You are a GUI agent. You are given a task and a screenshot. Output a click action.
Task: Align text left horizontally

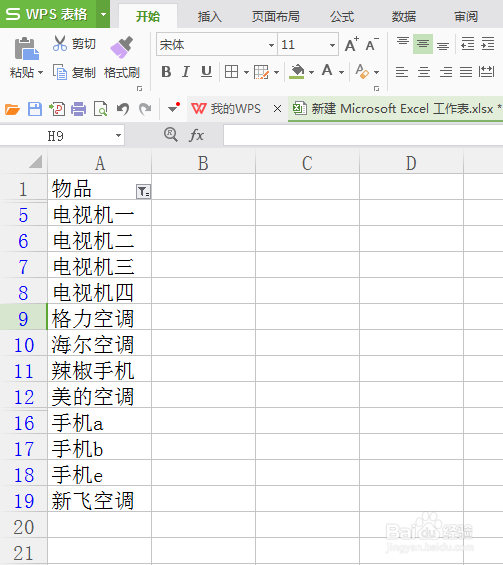click(402, 72)
